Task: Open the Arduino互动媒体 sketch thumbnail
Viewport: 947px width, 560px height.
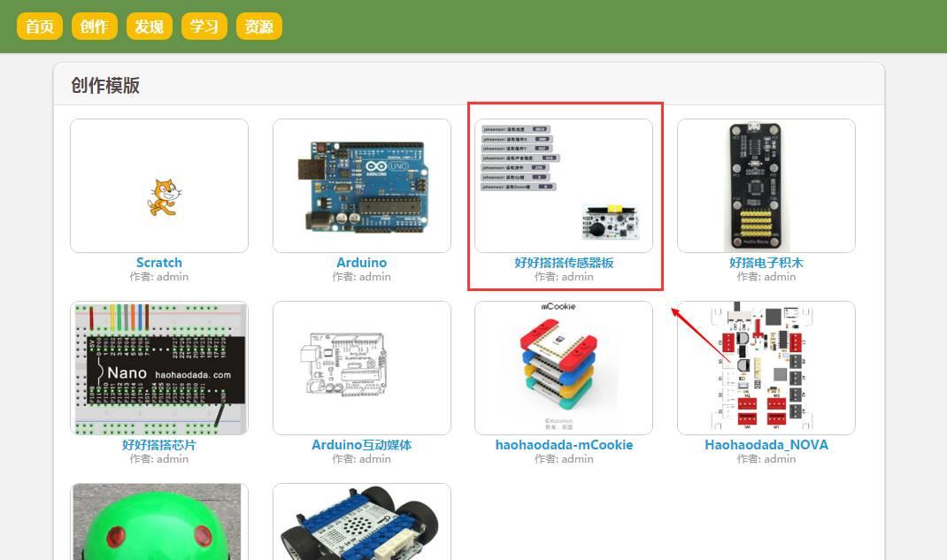Action: pos(362,368)
